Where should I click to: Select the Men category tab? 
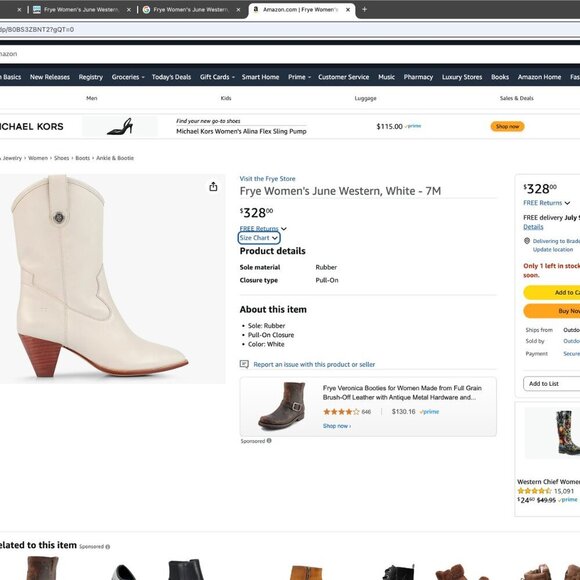click(x=92, y=98)
